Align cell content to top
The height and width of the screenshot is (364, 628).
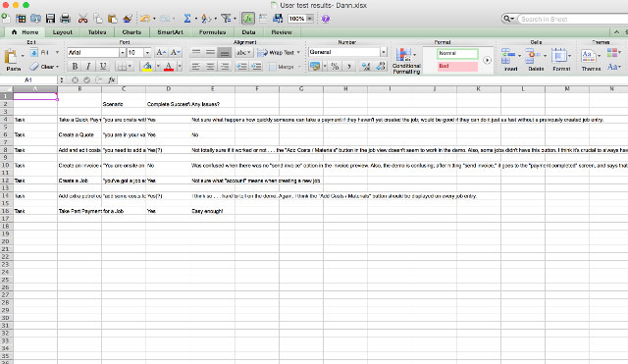(196, 52)
